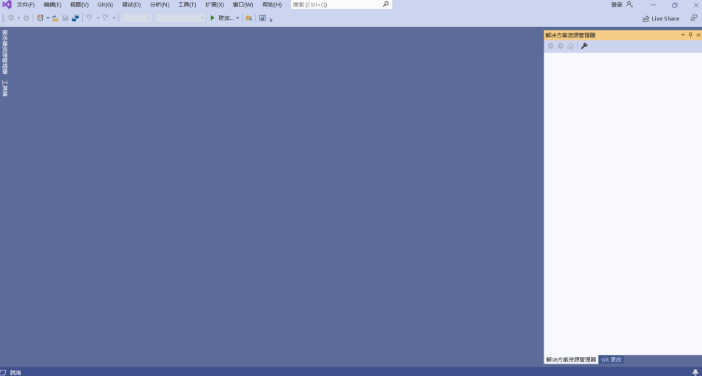Click the save file icon
Image resolution: width=702 pixels, height=376 pixels.
tap(65, 18)
